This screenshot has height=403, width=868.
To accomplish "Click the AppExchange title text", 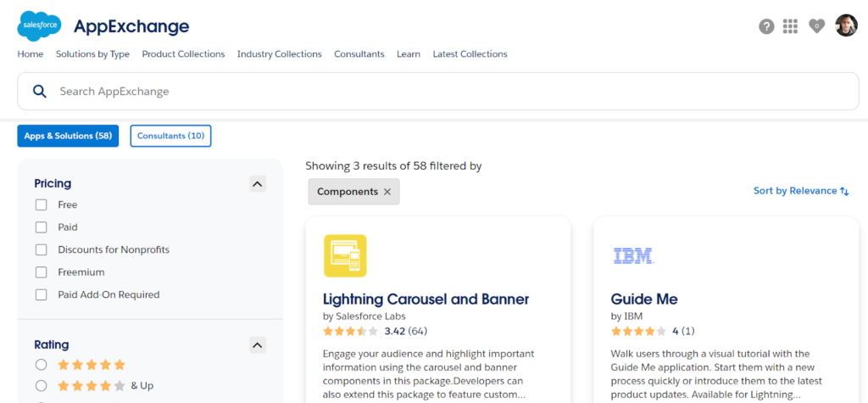I will coord(131,26).
